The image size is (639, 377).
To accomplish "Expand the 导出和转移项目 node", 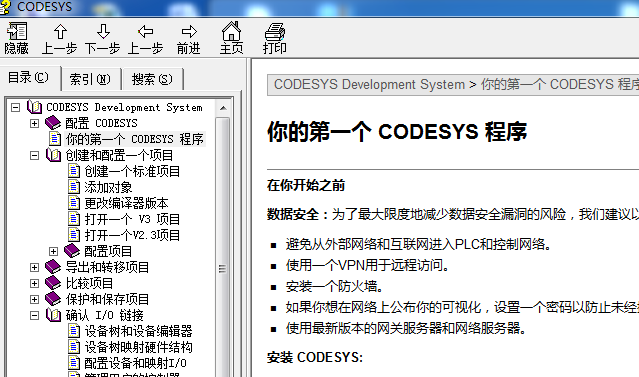I will tap(34, 267).
